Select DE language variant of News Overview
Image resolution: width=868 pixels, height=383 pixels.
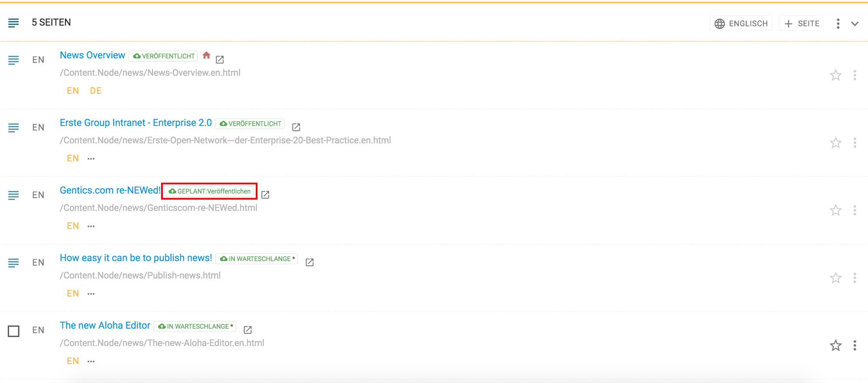tap(96, 90)
